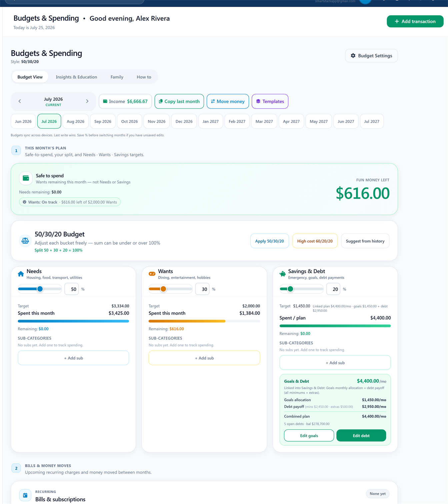Click Edit debt
Image resolution: width=448 pixels, height=504 pixels.
click(361, 436)
